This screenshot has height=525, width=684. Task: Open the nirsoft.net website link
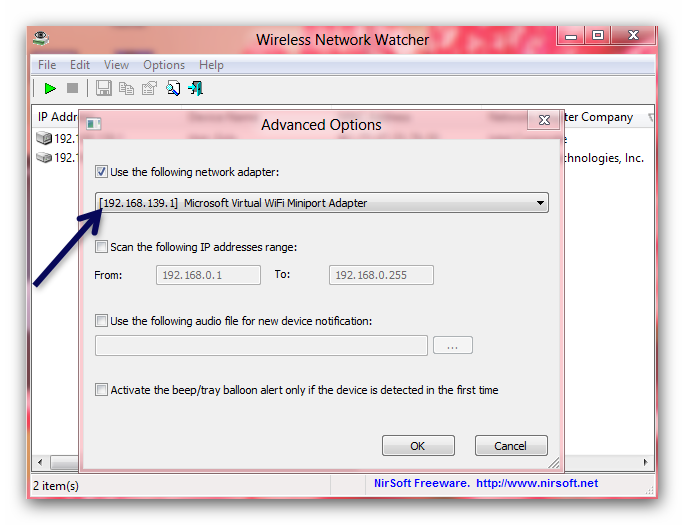point(536,484)
